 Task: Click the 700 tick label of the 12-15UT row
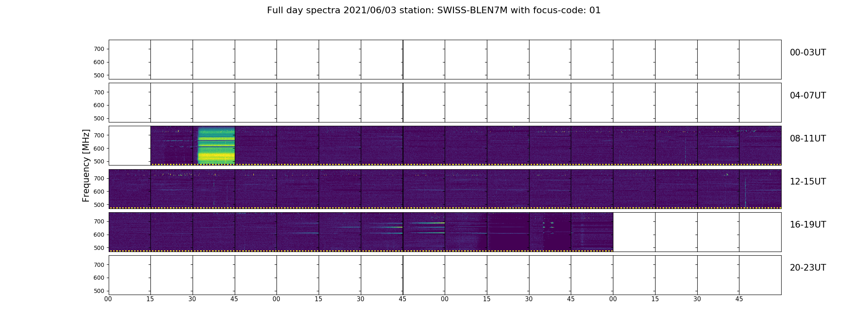click(99, 178)
